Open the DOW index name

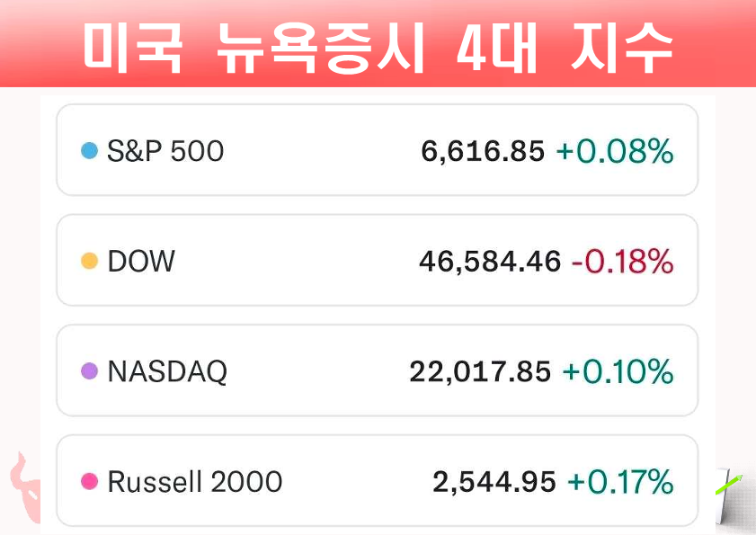click(x=141, y=262)
